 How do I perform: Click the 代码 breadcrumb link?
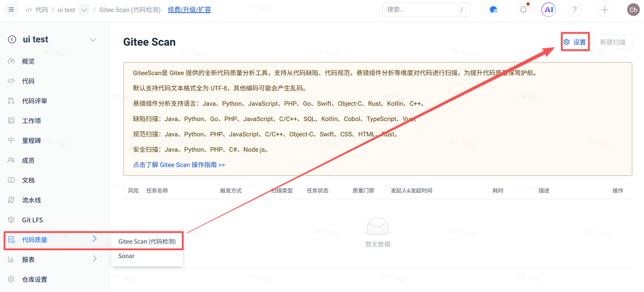42,10
